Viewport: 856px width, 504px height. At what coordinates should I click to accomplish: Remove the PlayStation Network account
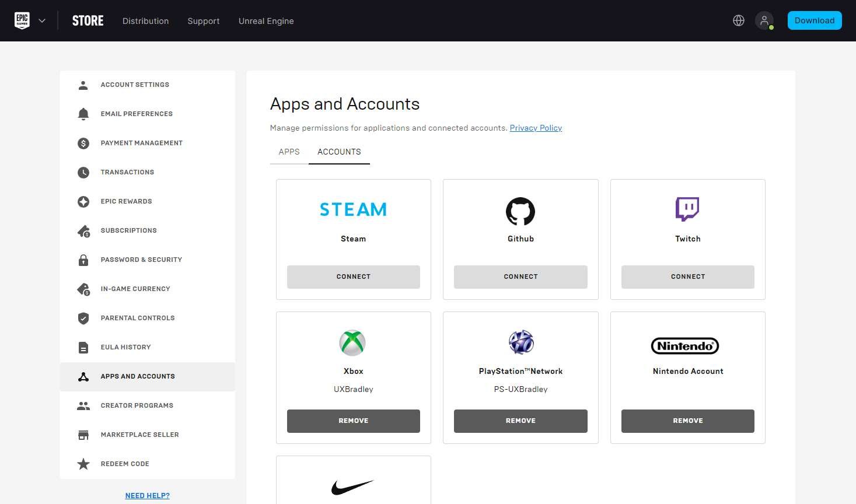[520, 421]
